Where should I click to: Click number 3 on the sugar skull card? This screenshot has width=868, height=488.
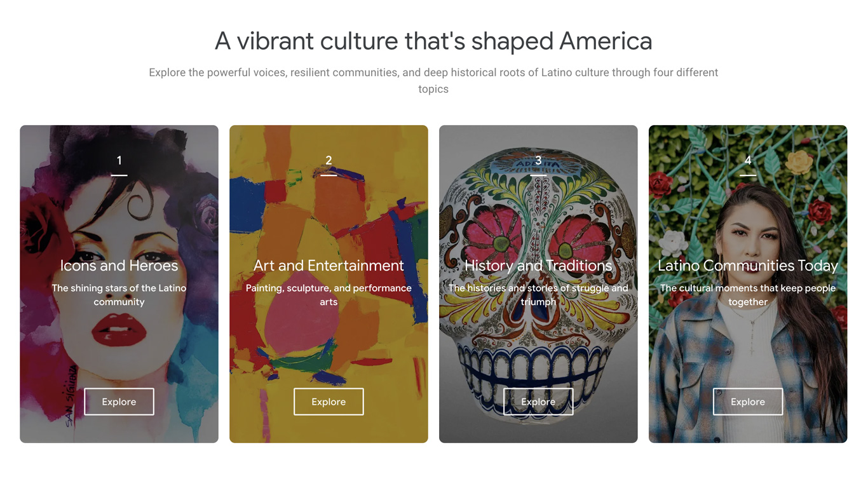pyautogui.click(x=538, y=161)
